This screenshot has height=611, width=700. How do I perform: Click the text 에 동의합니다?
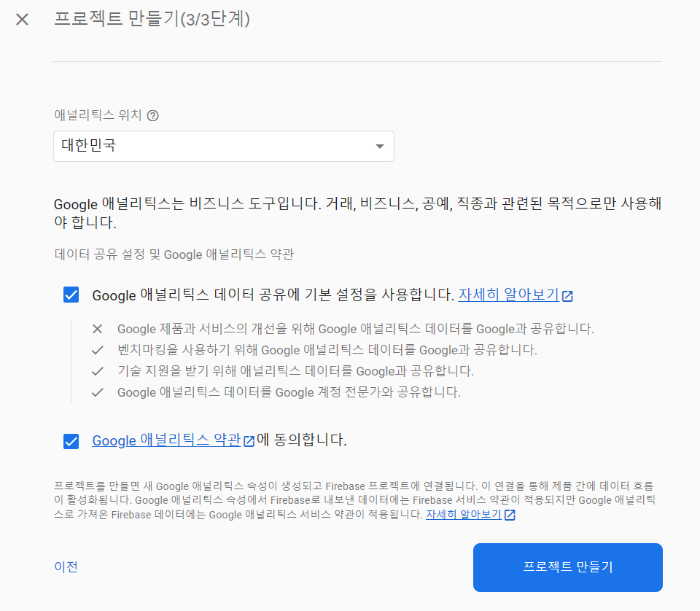pyautogui.click(x=302, y=440)
